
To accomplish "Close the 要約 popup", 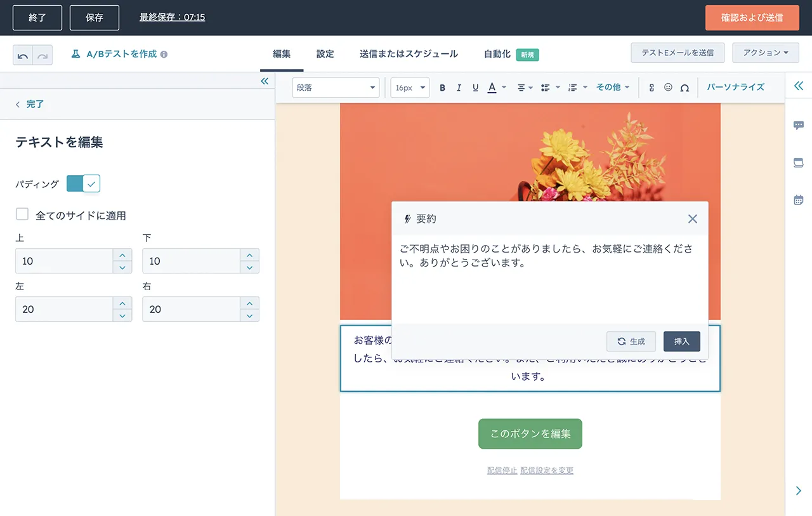I will coord(693,219).
